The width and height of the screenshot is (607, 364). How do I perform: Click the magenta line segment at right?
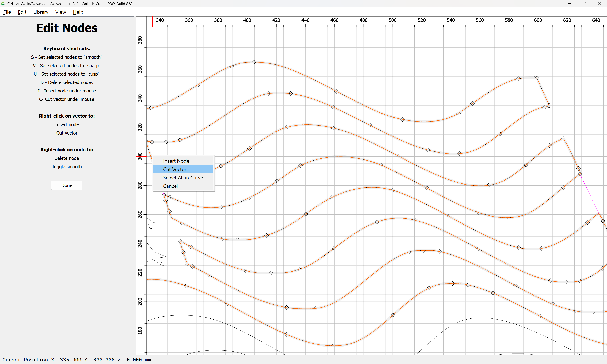[x=589, y=194]
